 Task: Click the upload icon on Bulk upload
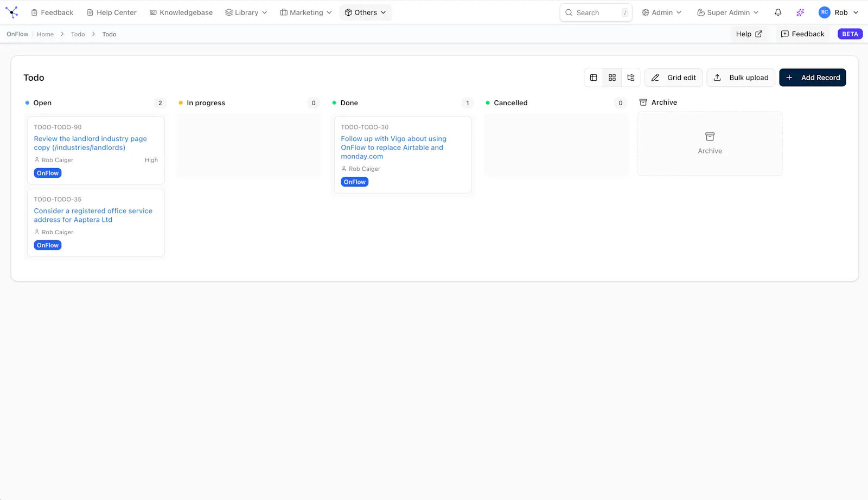tap(717, 78)
